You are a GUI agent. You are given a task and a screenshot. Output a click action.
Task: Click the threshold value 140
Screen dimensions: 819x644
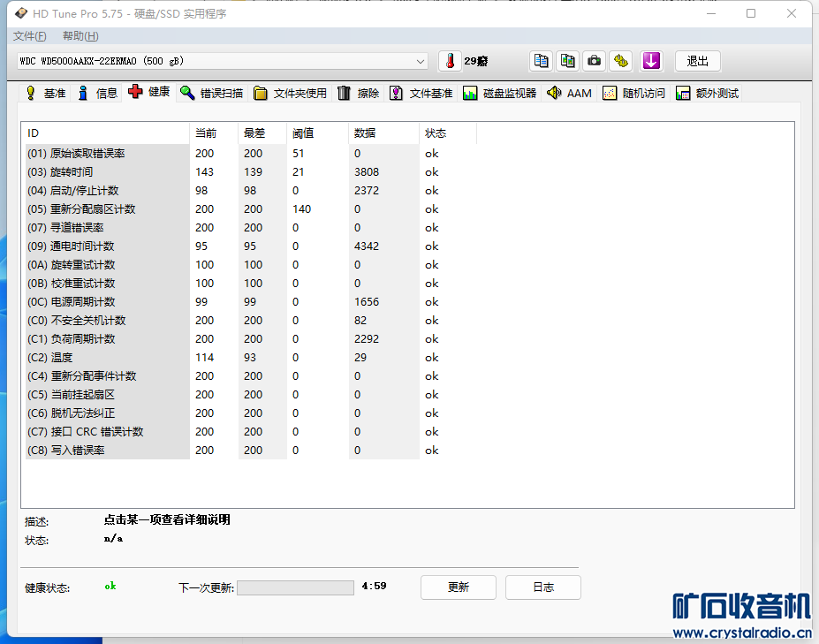(x=302, y=208)
